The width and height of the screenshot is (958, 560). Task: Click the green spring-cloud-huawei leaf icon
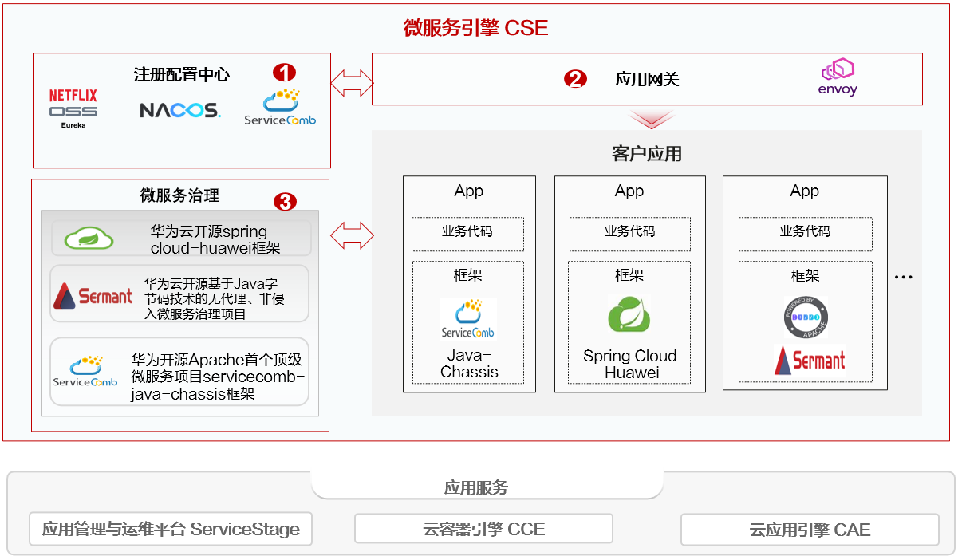89,238
